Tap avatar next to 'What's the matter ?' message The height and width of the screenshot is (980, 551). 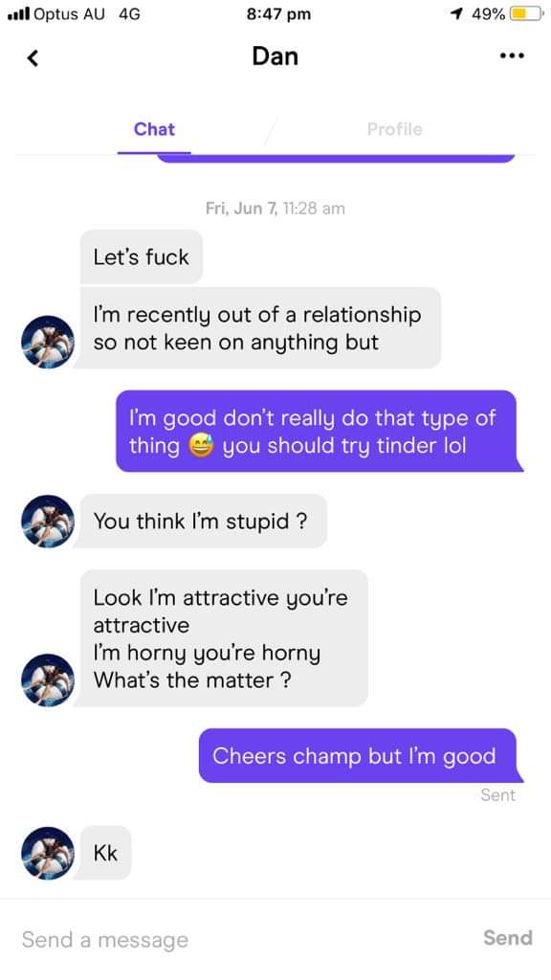click(x=48, y=680)
